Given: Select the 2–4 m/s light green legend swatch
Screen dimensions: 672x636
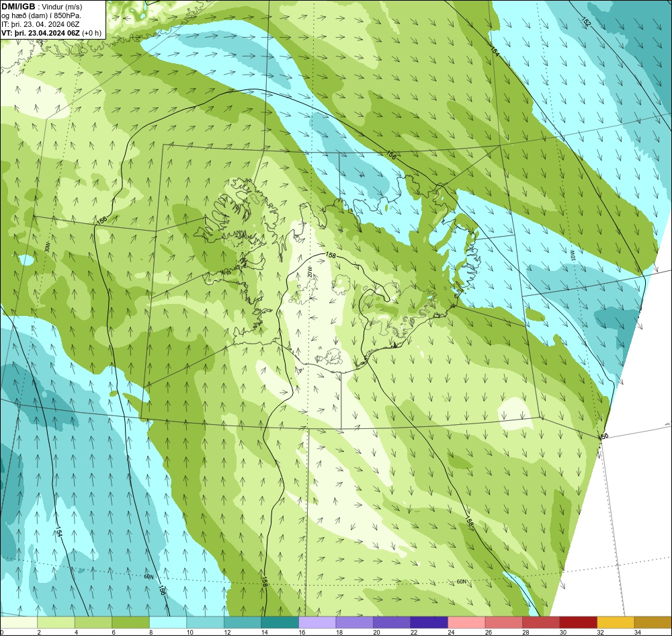Looking at the screenshot, I should coord(56,623).
